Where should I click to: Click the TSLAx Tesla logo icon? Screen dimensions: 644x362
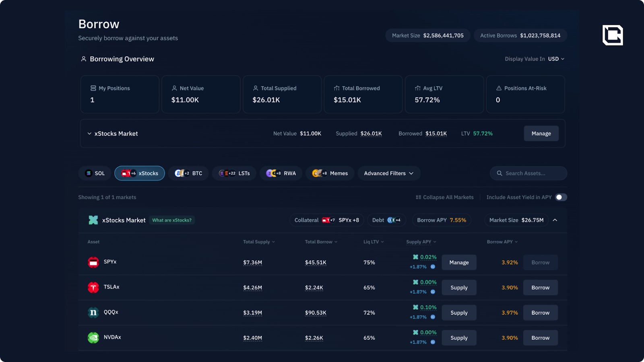point(93,288)
